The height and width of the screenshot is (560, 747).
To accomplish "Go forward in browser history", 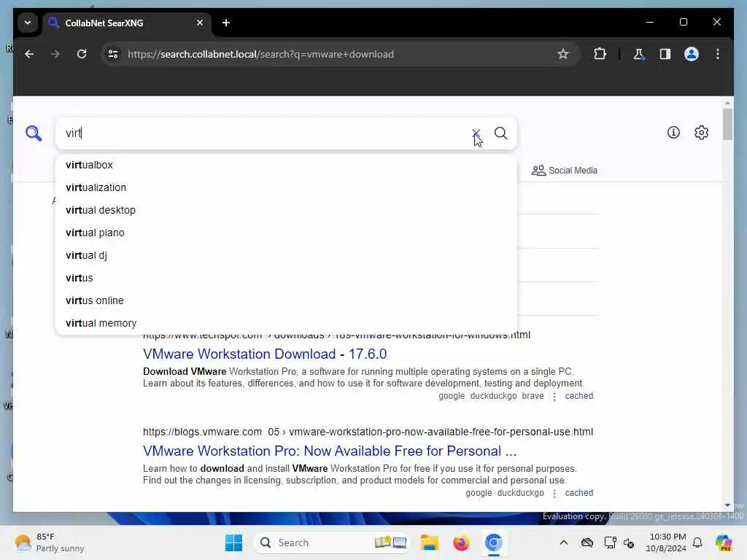I will tap(55, 54).
